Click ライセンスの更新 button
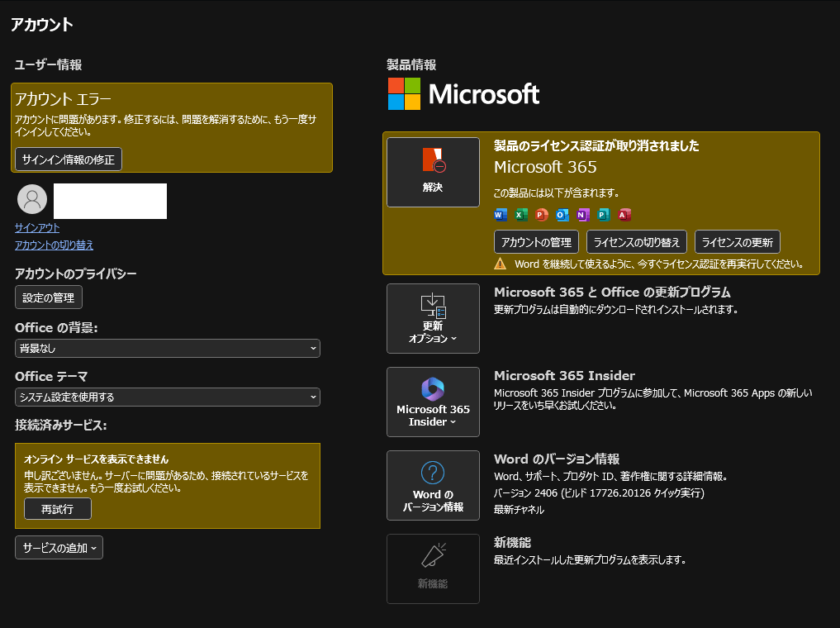Screen dimensions: 840x628 [x=737, y=242]
